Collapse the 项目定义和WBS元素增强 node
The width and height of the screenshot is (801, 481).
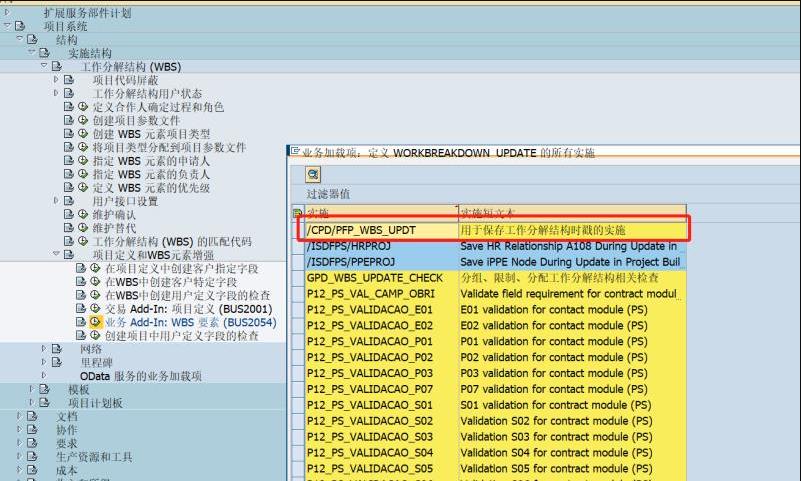[x=56, y=254]
